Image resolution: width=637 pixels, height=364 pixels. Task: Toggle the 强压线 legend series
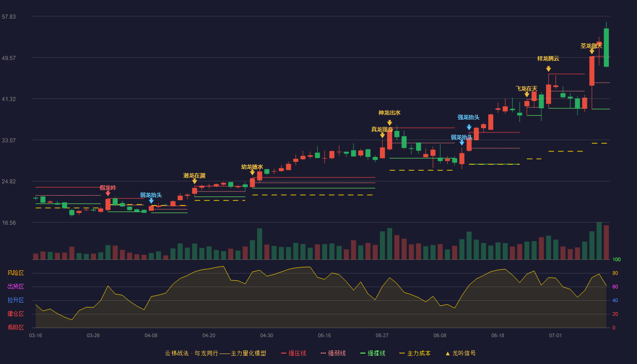pos(293,353)
